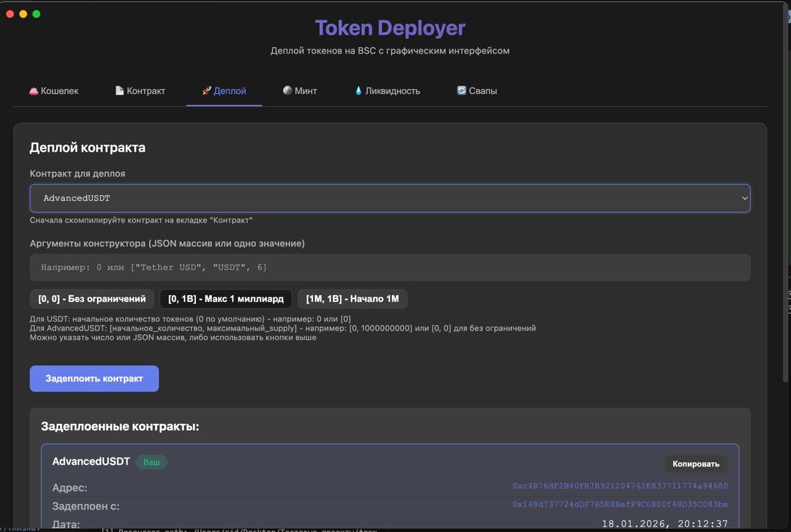Image resolution: width=791 pixels, height=532 pixels.
Task: Expand the AdvancedUSDT contract dropdown
Action: click(x=389, y=198)
